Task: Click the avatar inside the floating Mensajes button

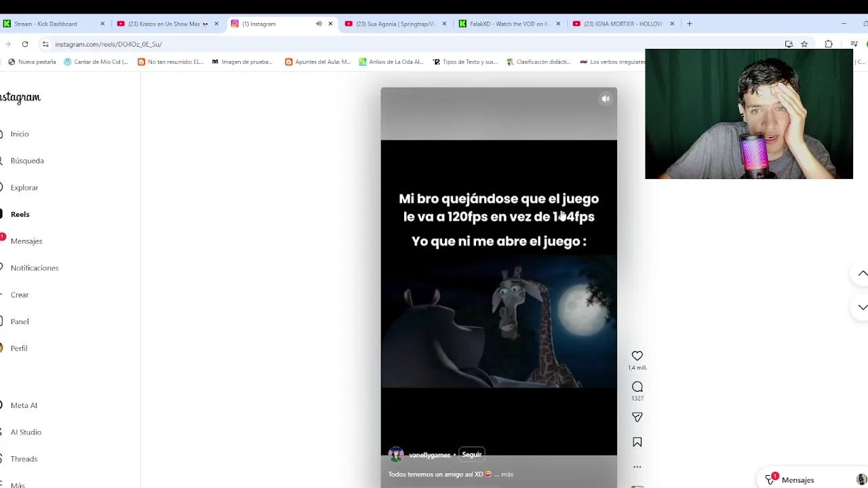Action: click(x=861, y=480)
